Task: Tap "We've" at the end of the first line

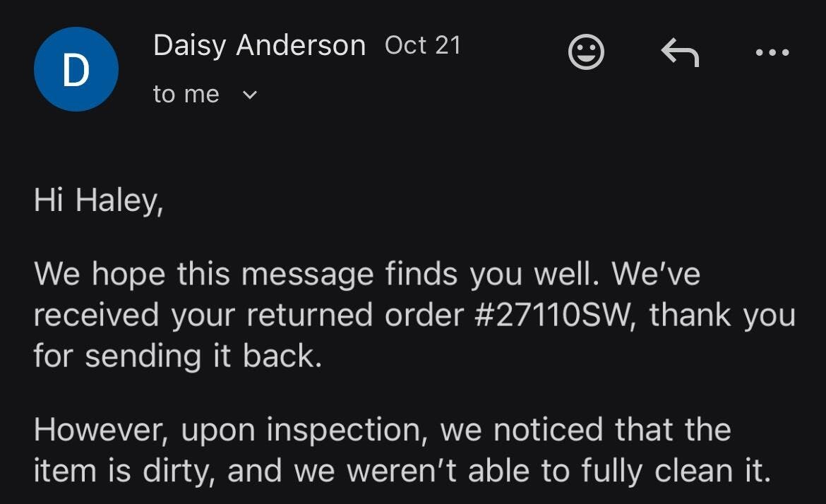Action: point(656,274)
